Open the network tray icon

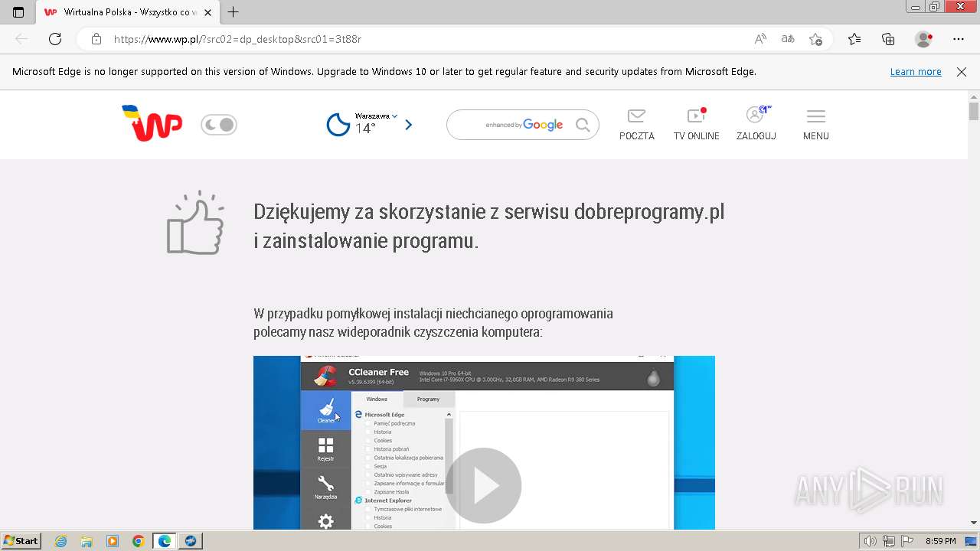pyautogui.click(x=889, y=541)
